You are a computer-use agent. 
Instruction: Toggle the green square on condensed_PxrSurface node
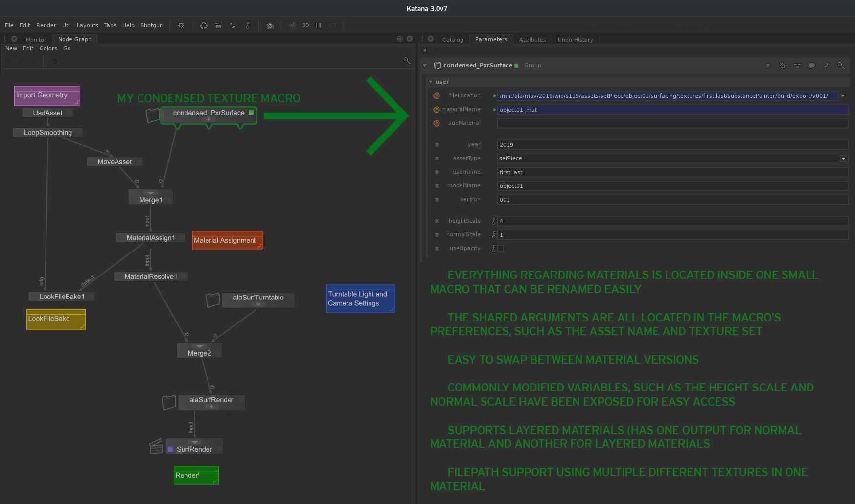pyautogui.click(x=251, y=113)
